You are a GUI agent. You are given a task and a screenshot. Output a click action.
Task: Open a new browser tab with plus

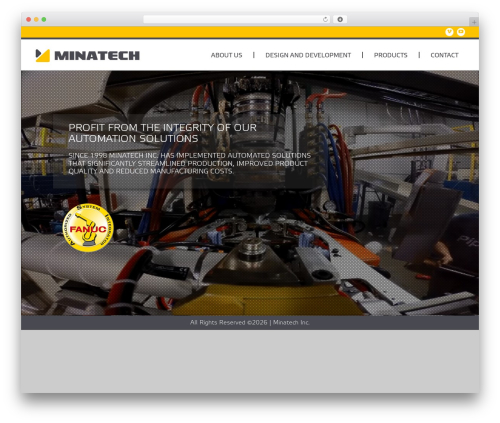click(x=474, y=22)
